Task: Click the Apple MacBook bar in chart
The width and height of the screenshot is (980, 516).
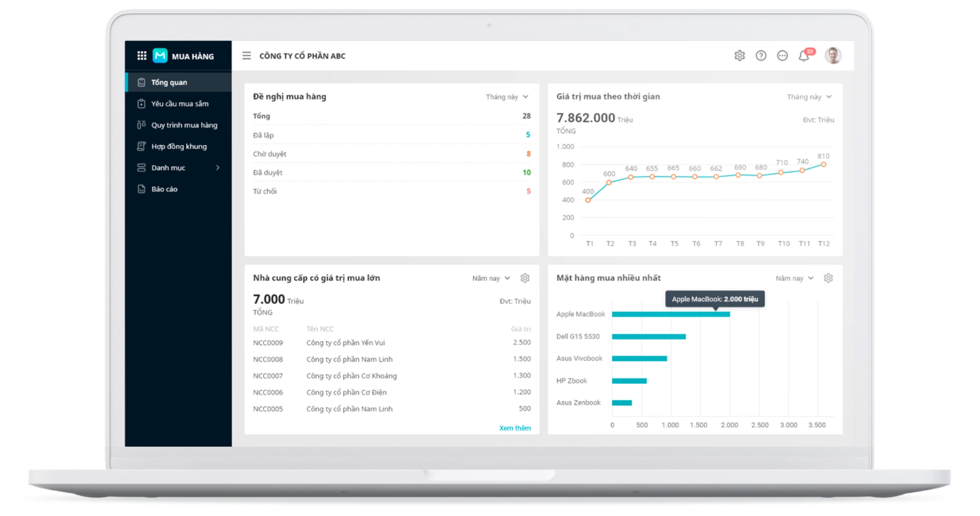Action: (670, 314)
